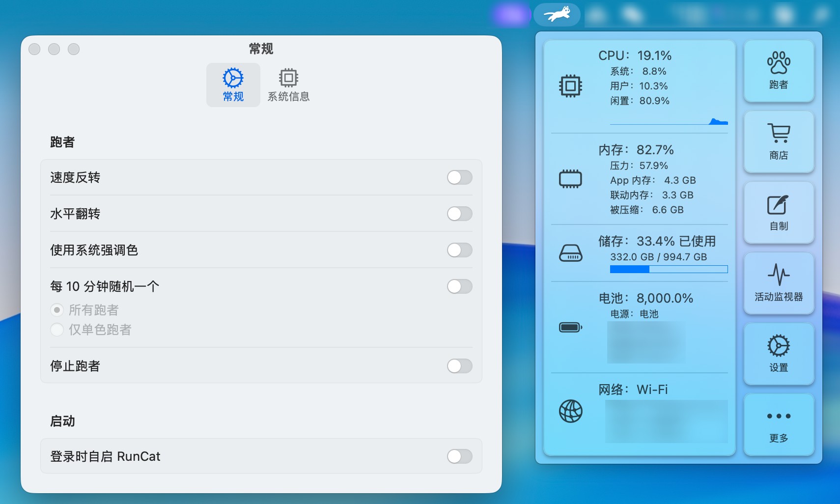Click the running cat menu bar icon

[557, 14]
